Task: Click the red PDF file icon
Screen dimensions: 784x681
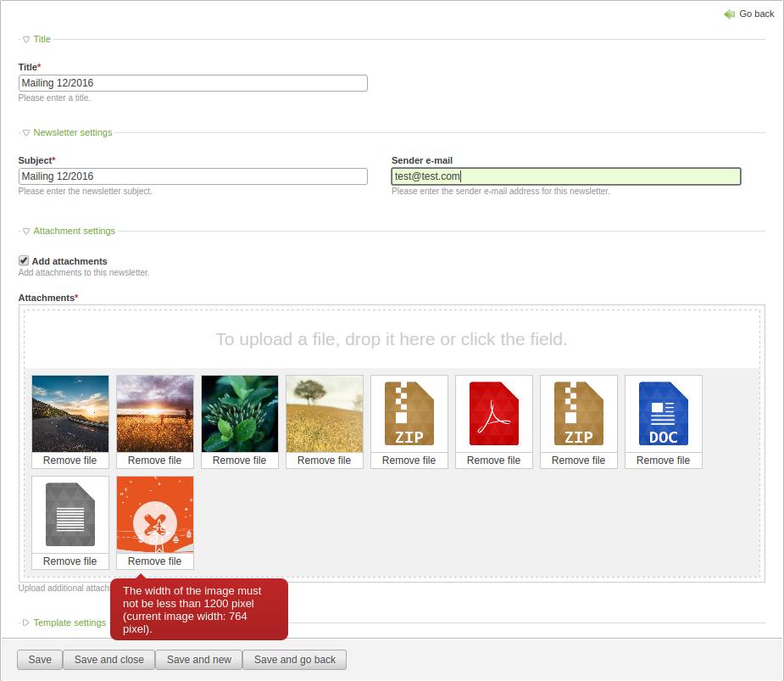Action: [x=493, y=414]
